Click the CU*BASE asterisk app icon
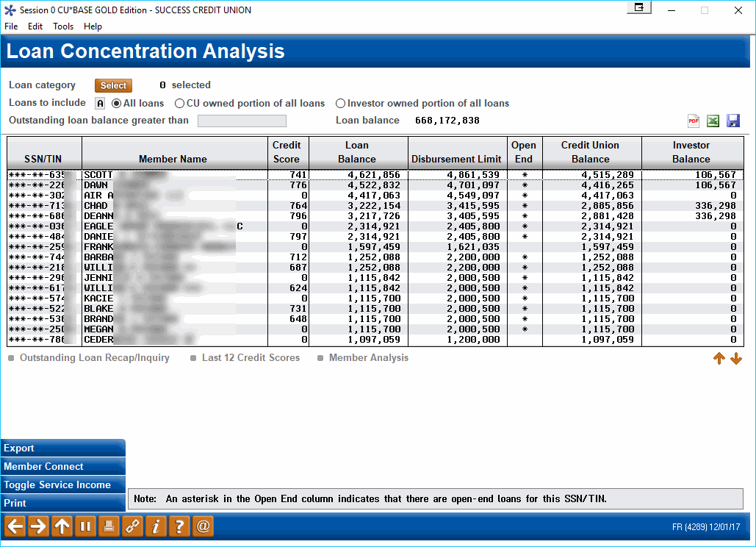756x547 pixels. pyautogui.click(x=10, y=10)
